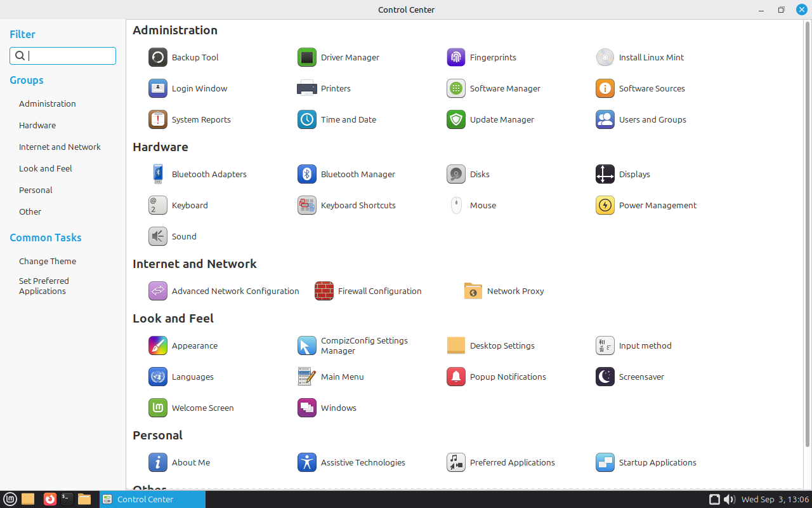Open the clock showing Wed Sep 3
812x508 pixels.
[775, 499]
